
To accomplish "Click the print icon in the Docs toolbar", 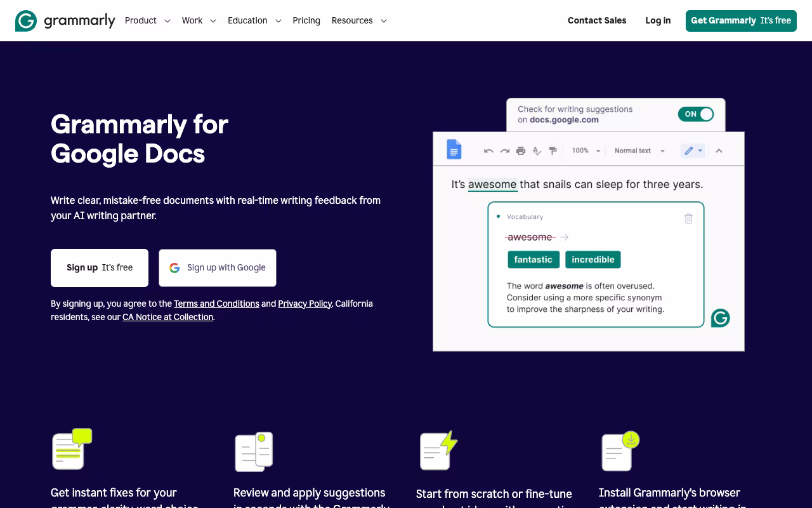I will point(521,150).
